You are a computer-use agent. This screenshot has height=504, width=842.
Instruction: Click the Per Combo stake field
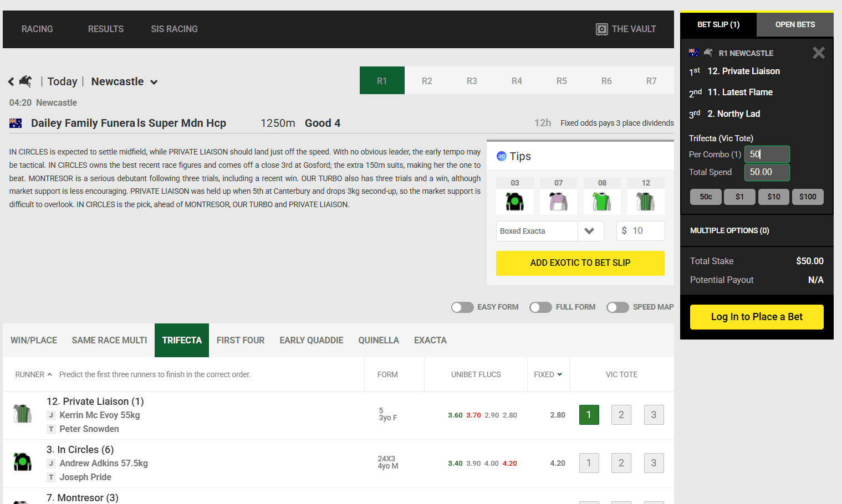tap(767, 155)
